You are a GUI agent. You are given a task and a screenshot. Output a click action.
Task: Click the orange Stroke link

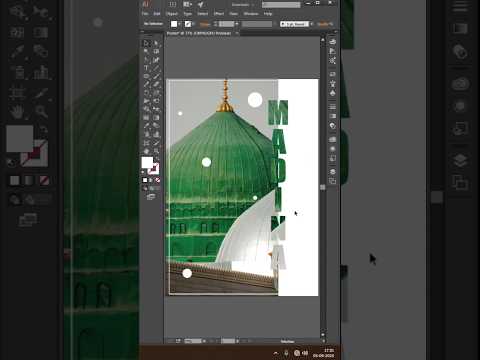coord(205,24)
